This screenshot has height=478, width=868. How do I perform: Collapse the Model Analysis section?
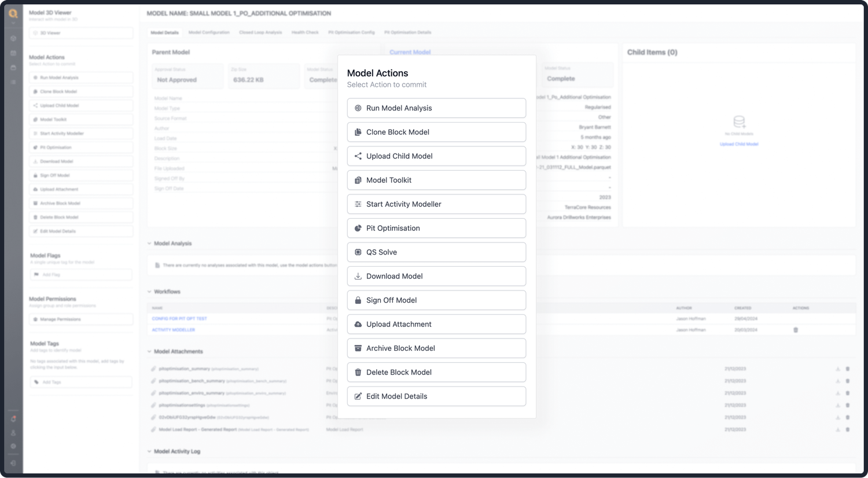[150, 244]
